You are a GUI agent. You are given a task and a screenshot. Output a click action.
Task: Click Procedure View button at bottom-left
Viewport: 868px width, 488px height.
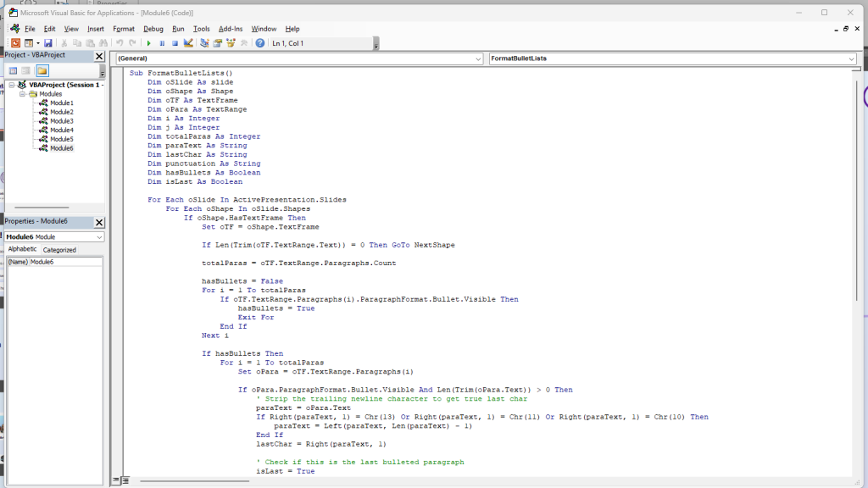point(116,480)
